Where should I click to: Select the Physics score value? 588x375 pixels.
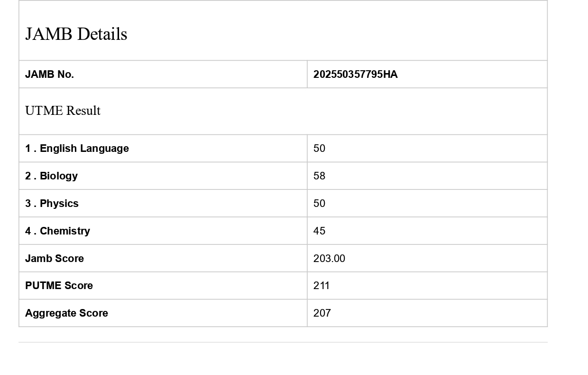(x=319, y=204)
